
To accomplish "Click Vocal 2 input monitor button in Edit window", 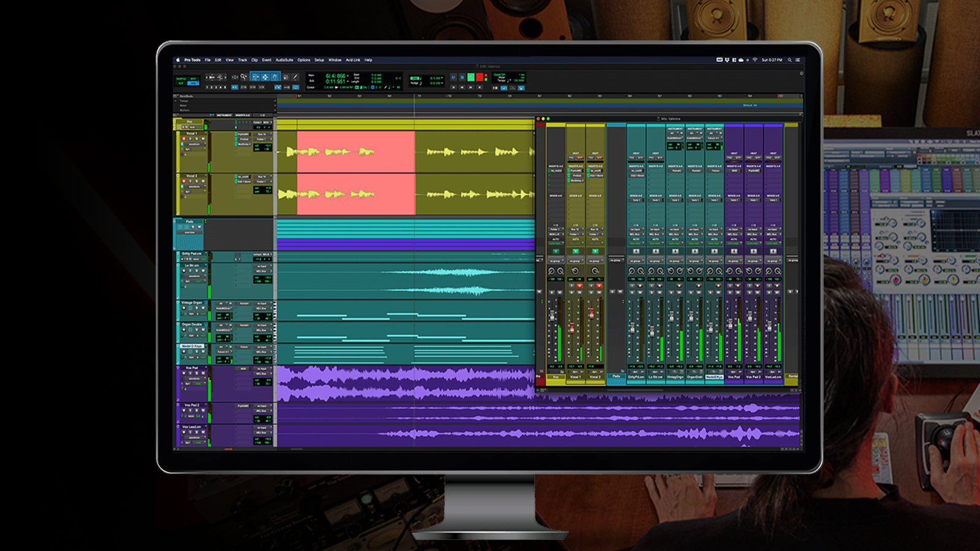I will click(x=190, y=181).
